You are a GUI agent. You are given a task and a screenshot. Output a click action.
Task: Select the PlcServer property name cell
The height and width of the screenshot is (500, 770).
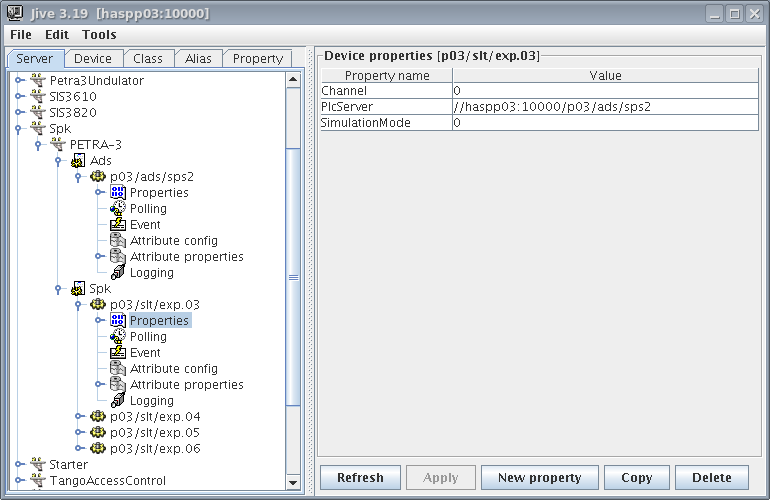(386, 107)
